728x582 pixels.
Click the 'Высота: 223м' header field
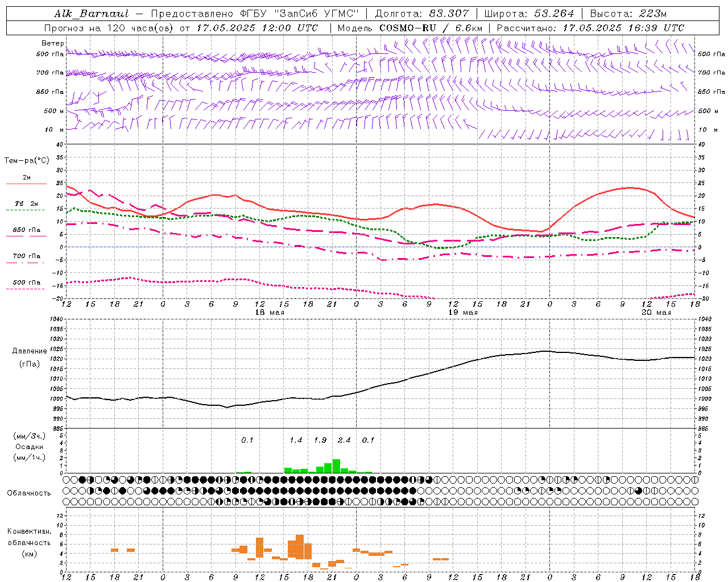(628, 14)
